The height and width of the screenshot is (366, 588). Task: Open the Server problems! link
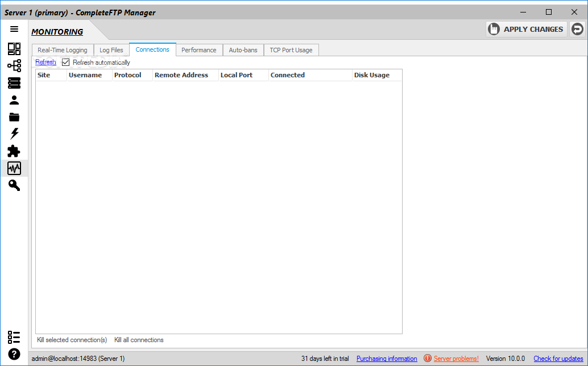point(456,359)
